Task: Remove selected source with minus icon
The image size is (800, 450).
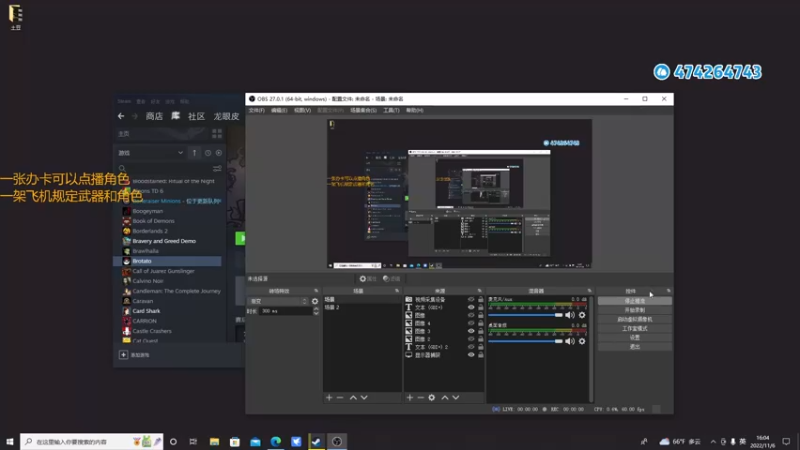Action: [420, 397]
